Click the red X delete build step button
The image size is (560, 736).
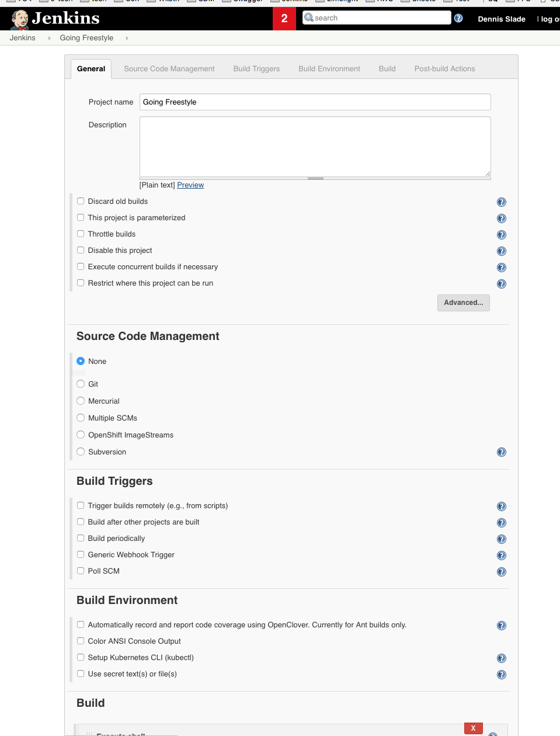474,728
